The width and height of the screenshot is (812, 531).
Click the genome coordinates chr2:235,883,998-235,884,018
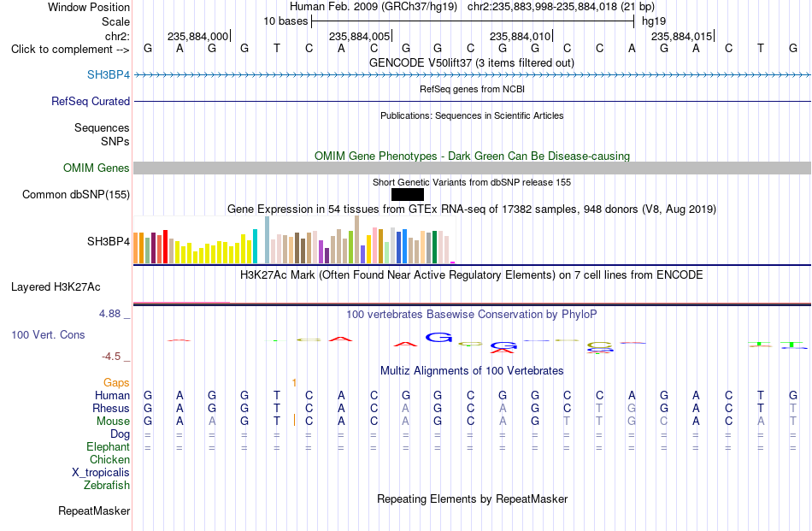(x=542, y=7)
